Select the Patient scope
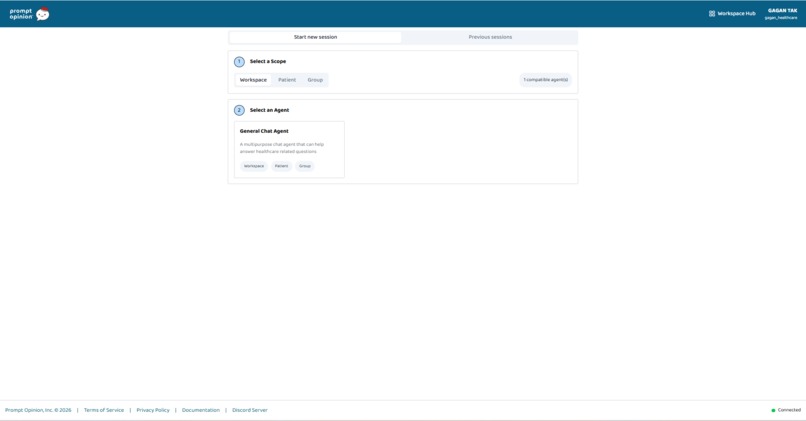This screenshot has height=421, width=806. (x=287, y=80)
